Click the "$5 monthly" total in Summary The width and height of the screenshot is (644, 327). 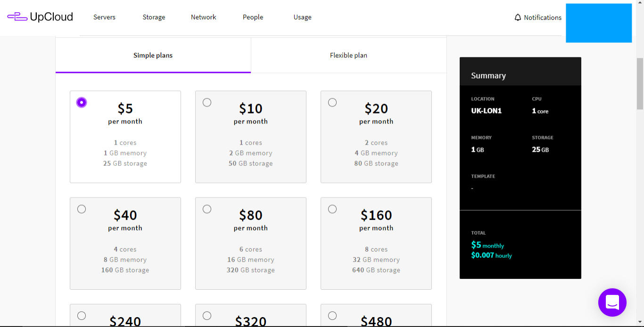487,245
